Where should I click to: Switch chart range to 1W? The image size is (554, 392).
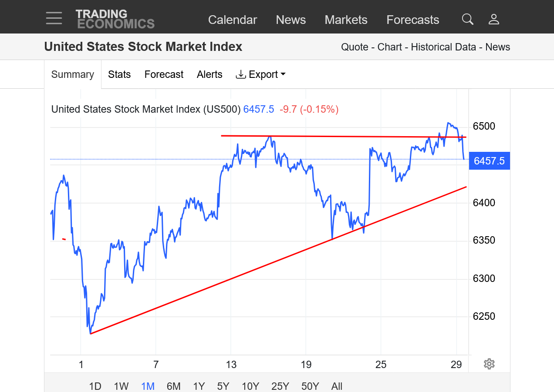coord(121,386)
